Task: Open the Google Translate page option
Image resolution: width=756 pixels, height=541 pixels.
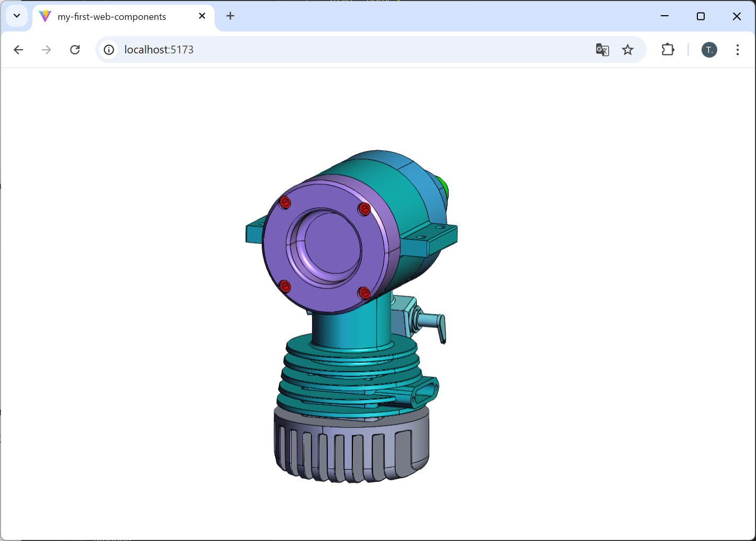Action: pyautogui.click(x=603, y=50)
